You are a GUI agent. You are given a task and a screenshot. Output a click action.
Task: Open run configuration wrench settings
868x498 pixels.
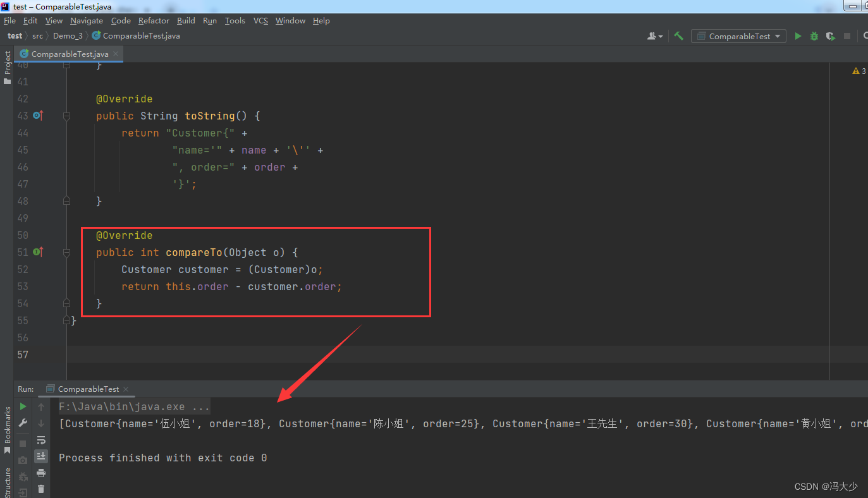click(x=23, y=423)
